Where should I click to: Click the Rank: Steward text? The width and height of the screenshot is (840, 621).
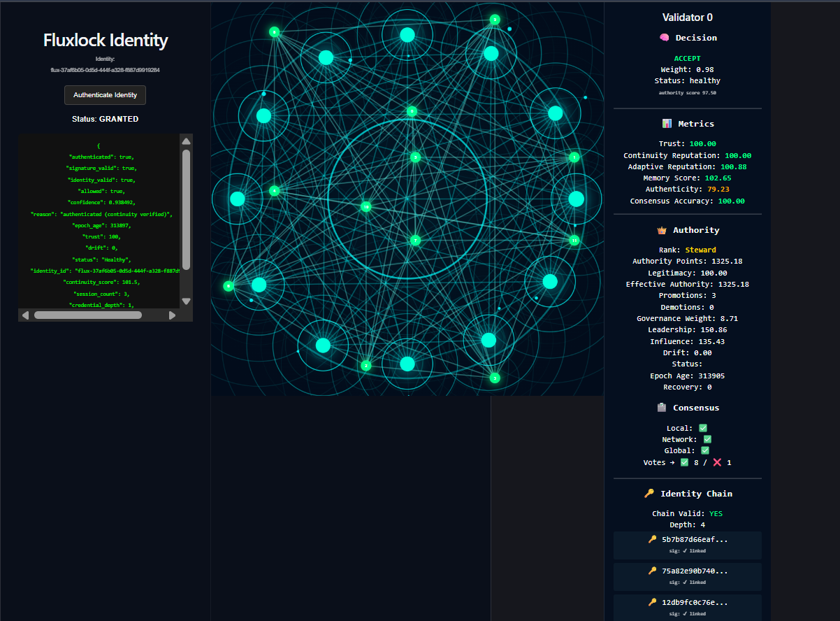688,250
